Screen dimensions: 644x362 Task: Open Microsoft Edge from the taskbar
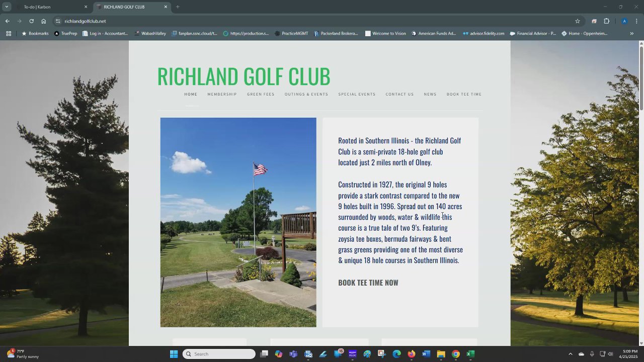(396, 354)
